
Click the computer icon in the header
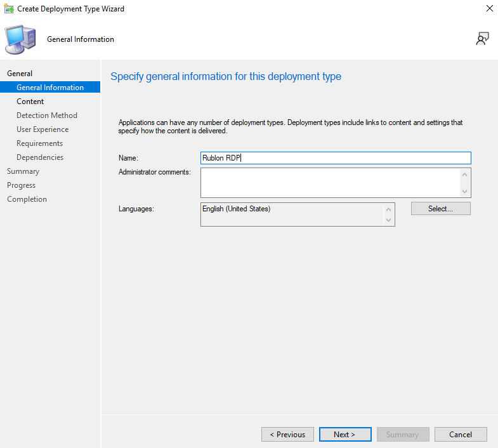21,39
